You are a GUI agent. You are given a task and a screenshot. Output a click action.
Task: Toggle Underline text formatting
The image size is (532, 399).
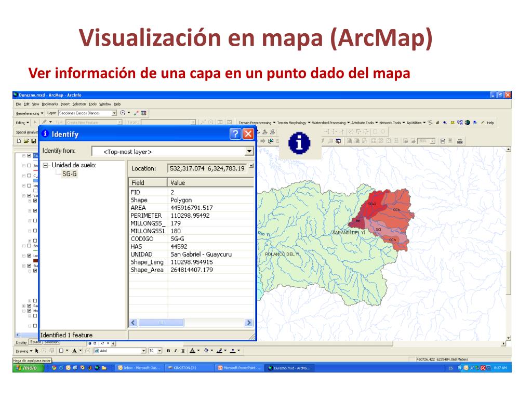tap(183, 351)
